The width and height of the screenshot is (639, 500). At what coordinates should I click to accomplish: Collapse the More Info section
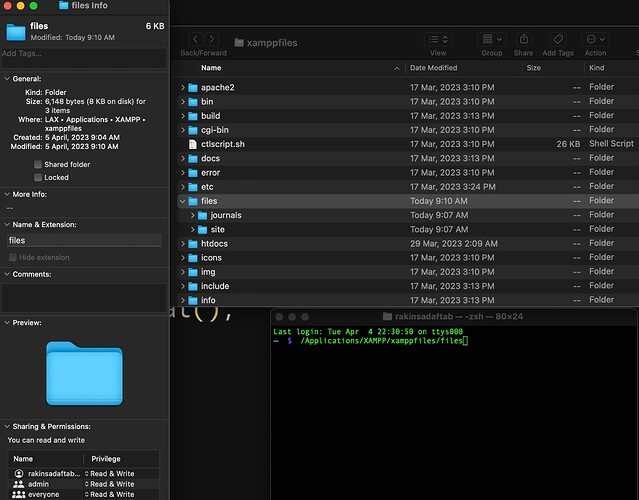tap(7, 194)
